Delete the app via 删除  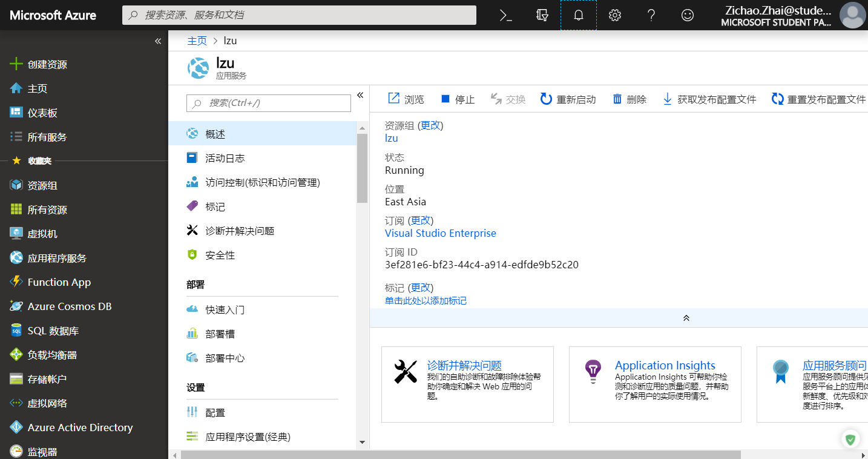click(630, 99)
